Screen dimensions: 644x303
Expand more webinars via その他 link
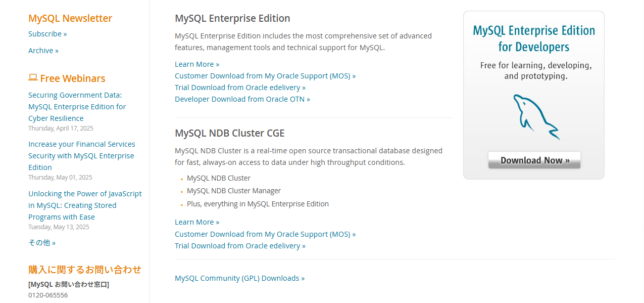point(42,242)
